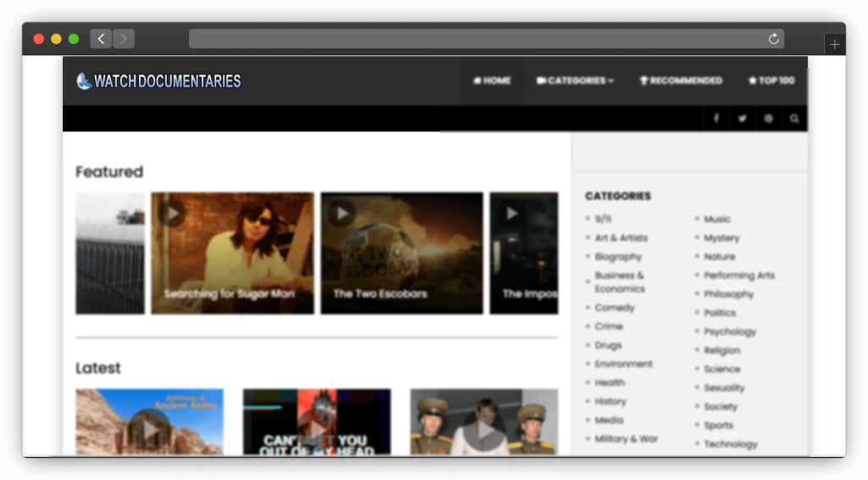
Task: Open the Can't Get You Out of My Head thumbnail
Action: coord(316,422)
